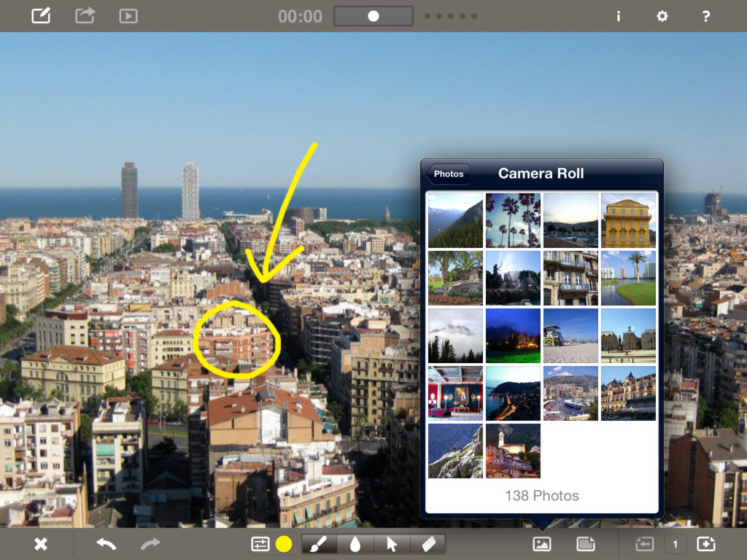Select the paintbrush tool
Viewport: 747px width, 560px height.
coord(319,544)
